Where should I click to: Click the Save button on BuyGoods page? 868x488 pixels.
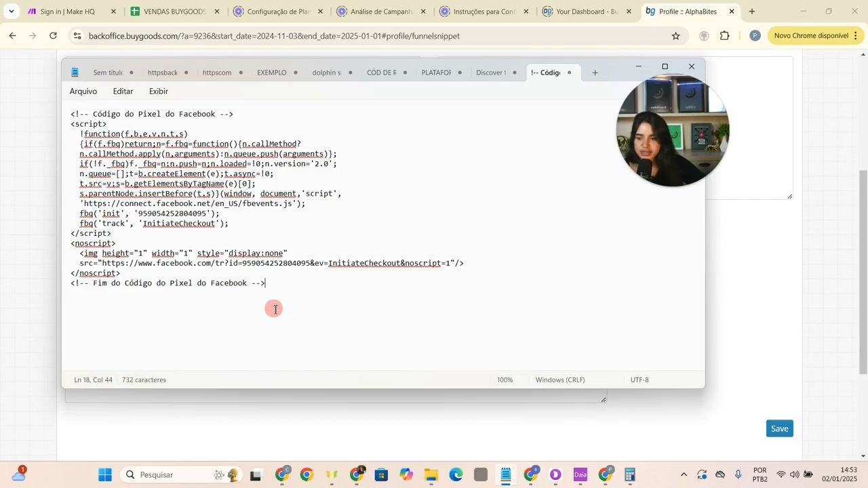coord(780,428)
